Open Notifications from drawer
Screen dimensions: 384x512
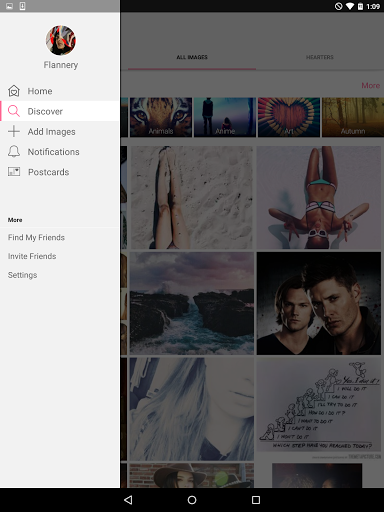(x=60, y=152)
